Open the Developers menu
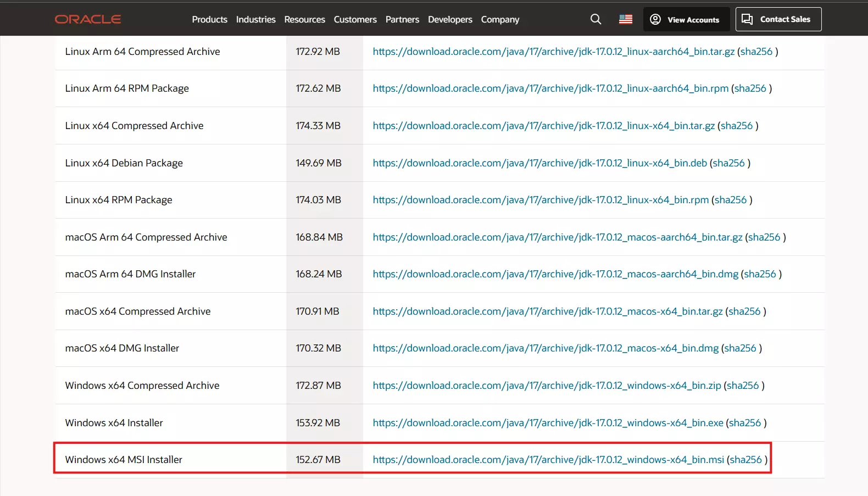The width and height of the screenshot is (868, 496). point(450,19)
